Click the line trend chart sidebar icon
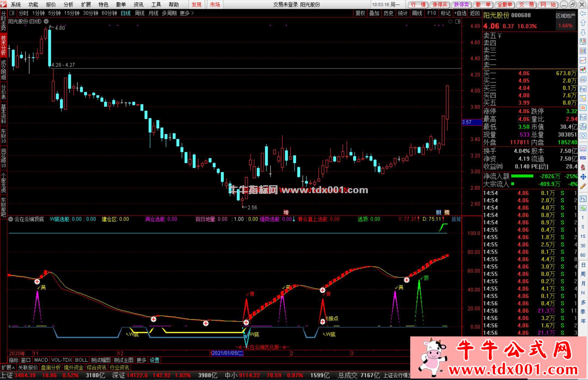The width and height of the screenshot is (588, 380). coord(583,60)
